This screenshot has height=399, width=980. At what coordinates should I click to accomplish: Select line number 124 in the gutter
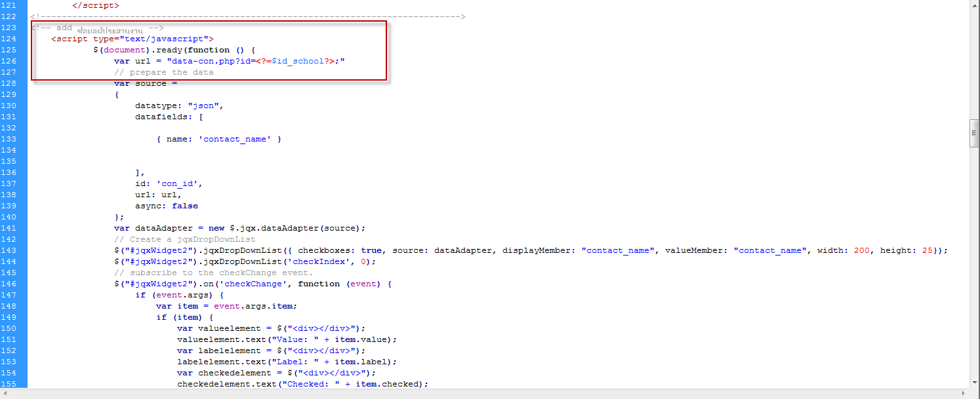click(9, 39)
